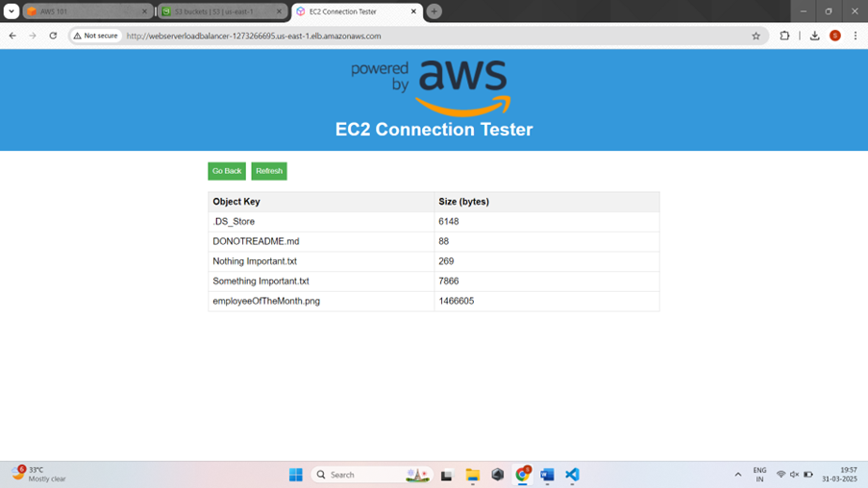Open the dark cube app in taskbar
Image resolution: width=868 pixels, height=488 pixels.
[497, 475]
